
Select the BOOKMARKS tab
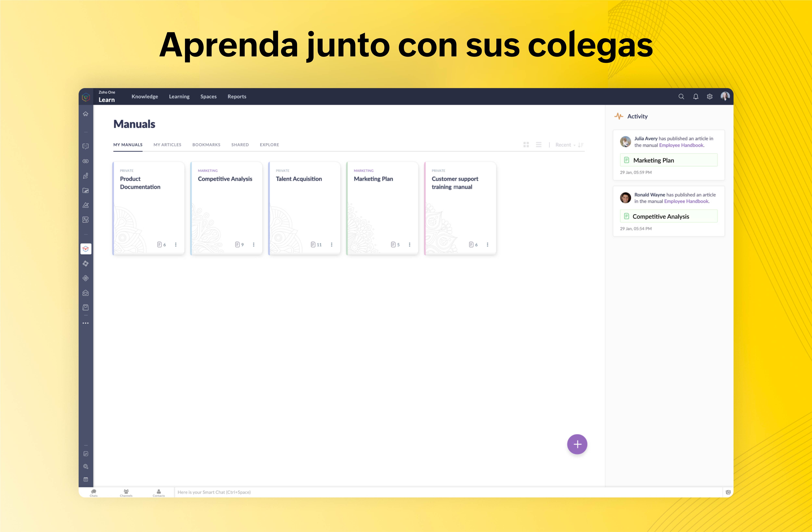206,144
